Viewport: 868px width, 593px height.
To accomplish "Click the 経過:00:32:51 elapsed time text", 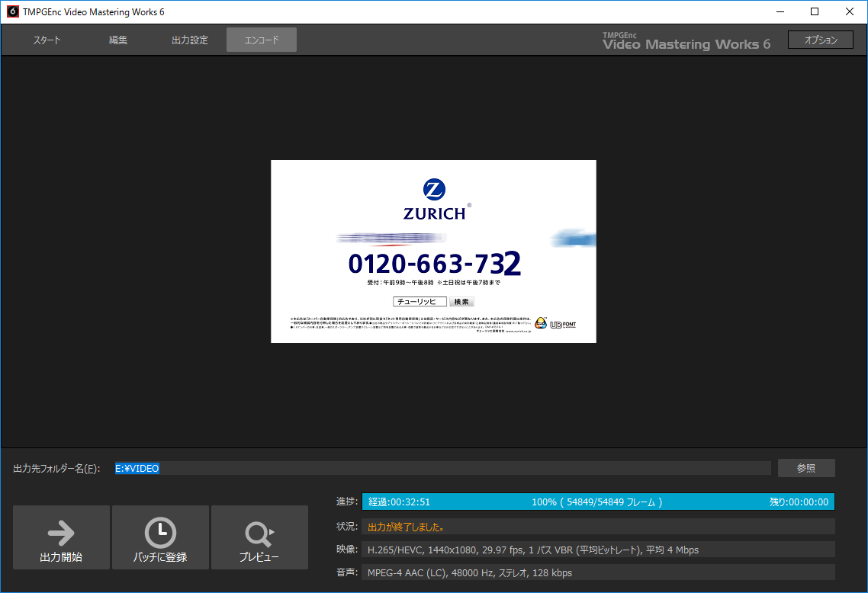I will 399,502.
